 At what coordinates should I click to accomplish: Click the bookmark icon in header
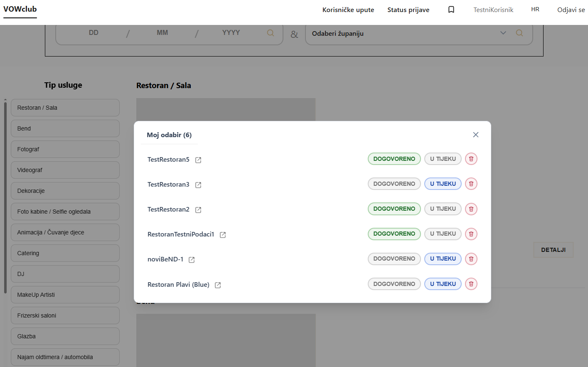coord(451,10)
